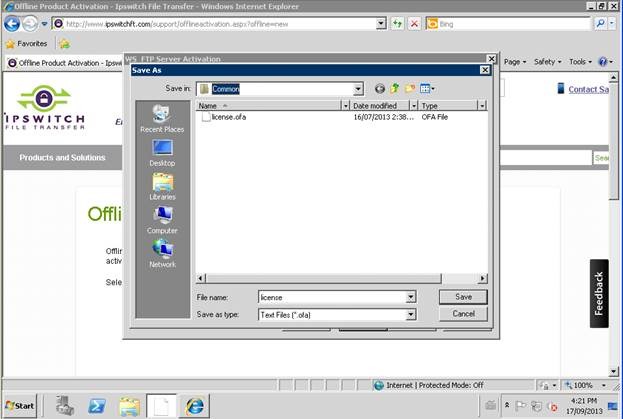Open the Page menu in IE
This screenshot has width=623, height=419.
515,62
